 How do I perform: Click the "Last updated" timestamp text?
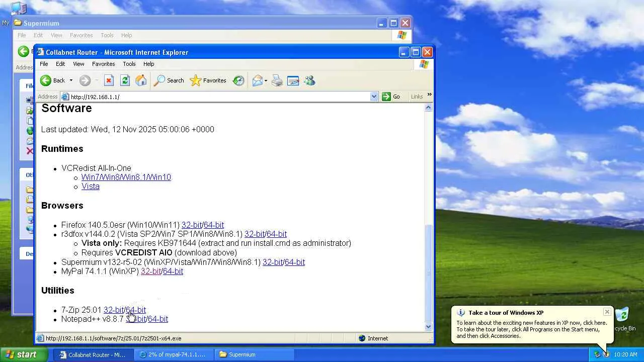click(x=128, y=129)
